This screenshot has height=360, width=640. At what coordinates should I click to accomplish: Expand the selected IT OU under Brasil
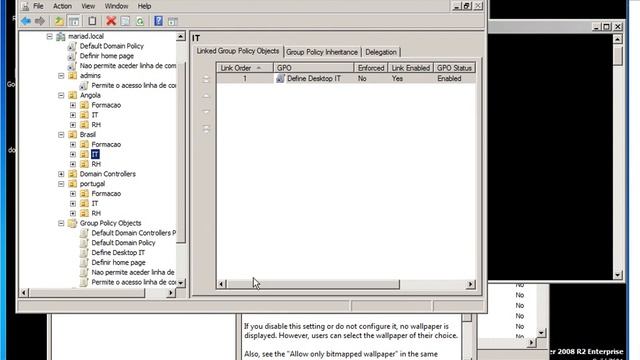(x=73, y=154)
